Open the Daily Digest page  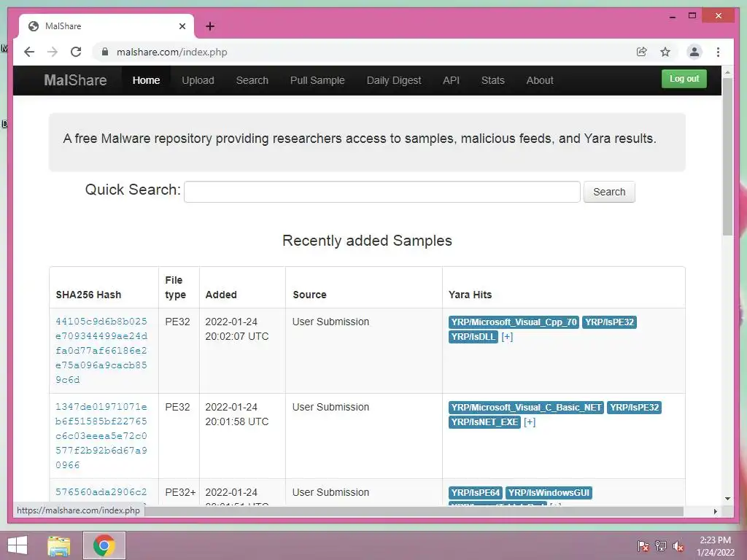pos(394,80)
